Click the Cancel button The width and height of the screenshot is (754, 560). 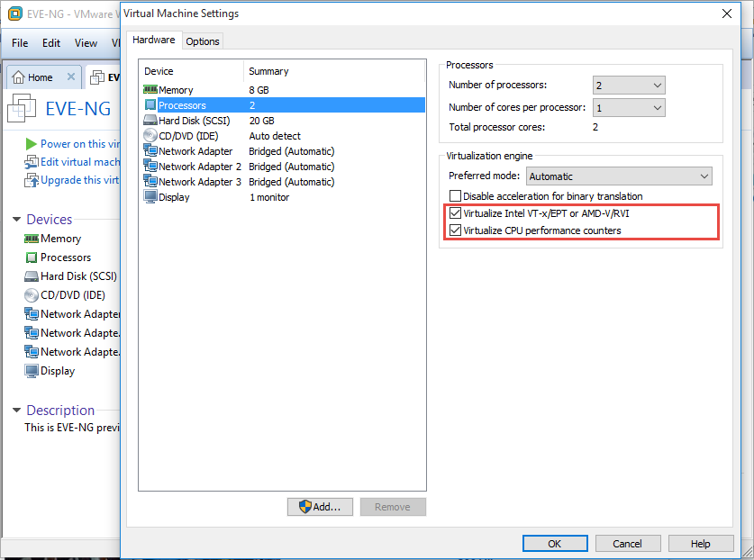pos(628,544)
